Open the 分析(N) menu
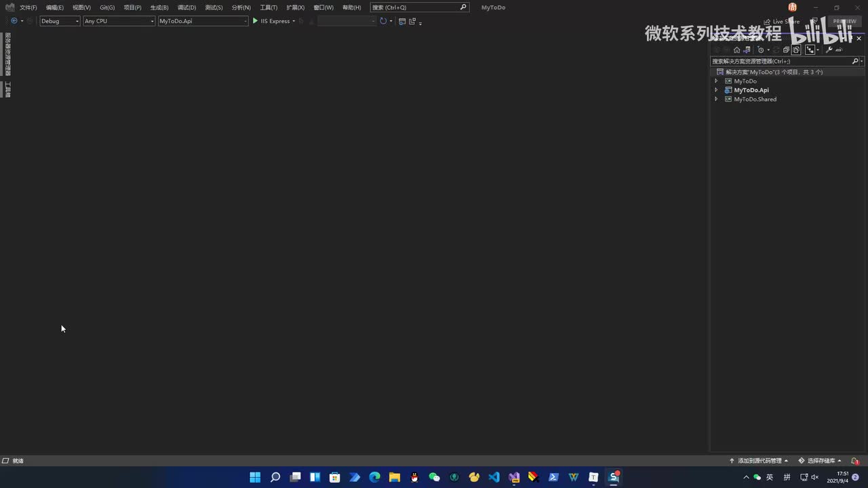This screenshot has height=488, width=868. coord(241,7)
